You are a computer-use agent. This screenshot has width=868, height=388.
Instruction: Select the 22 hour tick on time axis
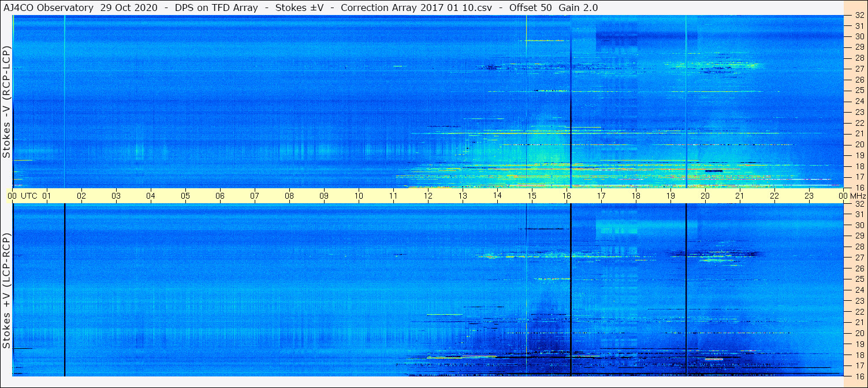click(774, 196)
